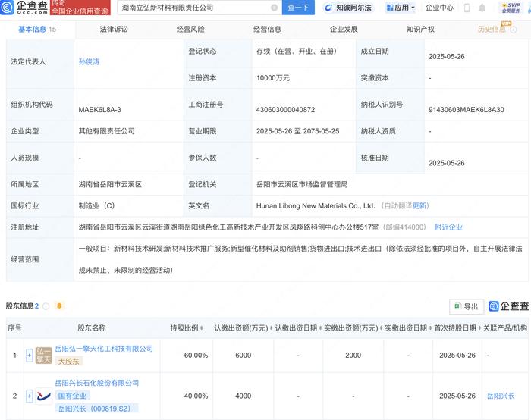Select industry value 制造业（C）

pyautogui.click(x=96, y=205)
